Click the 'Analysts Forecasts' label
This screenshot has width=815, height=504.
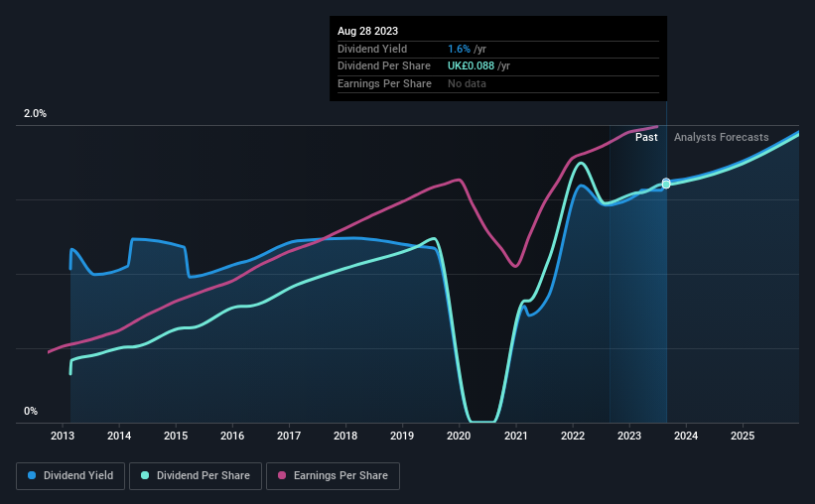pos(721,137)
